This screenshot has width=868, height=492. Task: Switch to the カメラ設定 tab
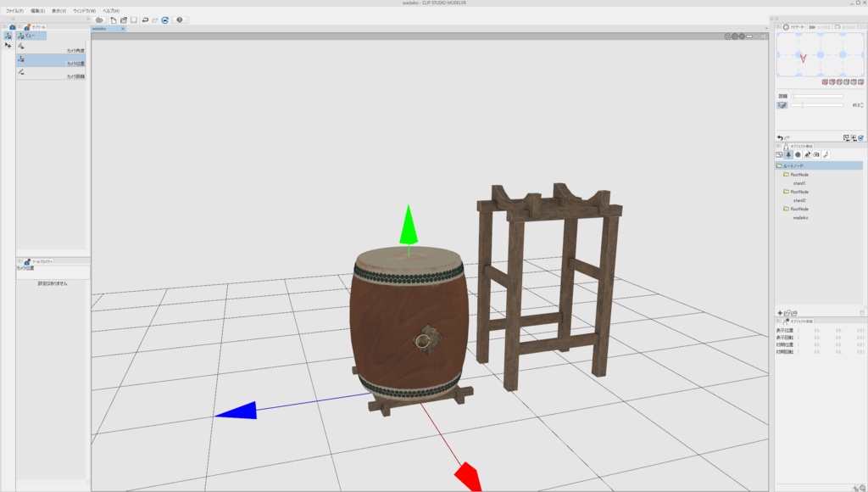[820, 26]
